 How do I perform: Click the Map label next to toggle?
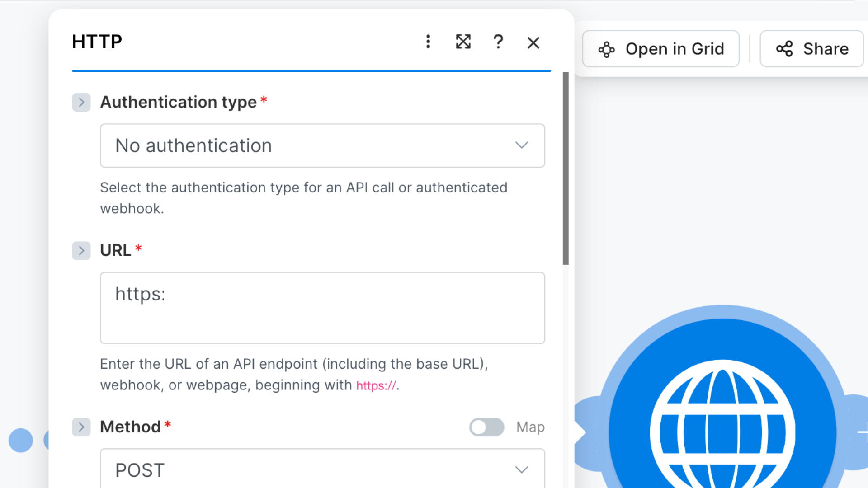pos(530,427)
